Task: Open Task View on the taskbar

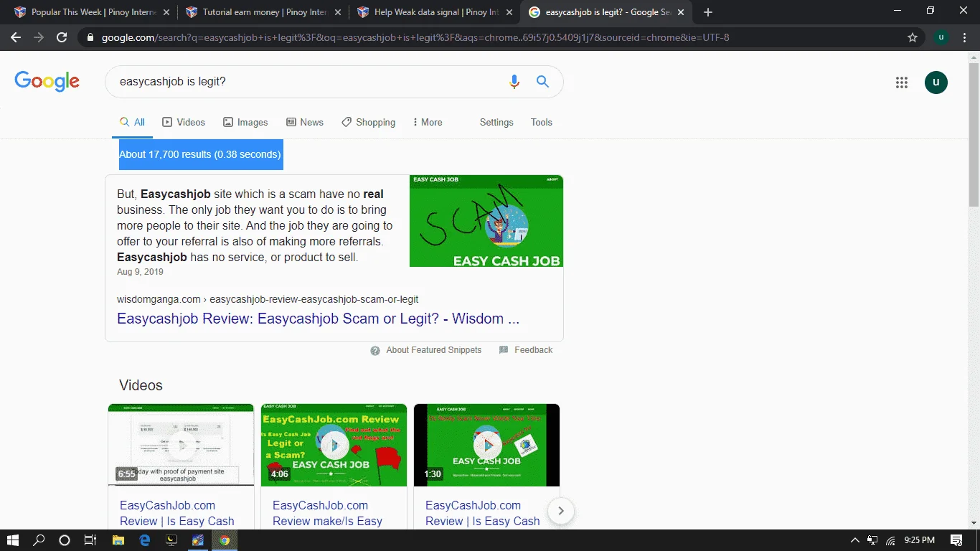Action: [x=90, y=540]
